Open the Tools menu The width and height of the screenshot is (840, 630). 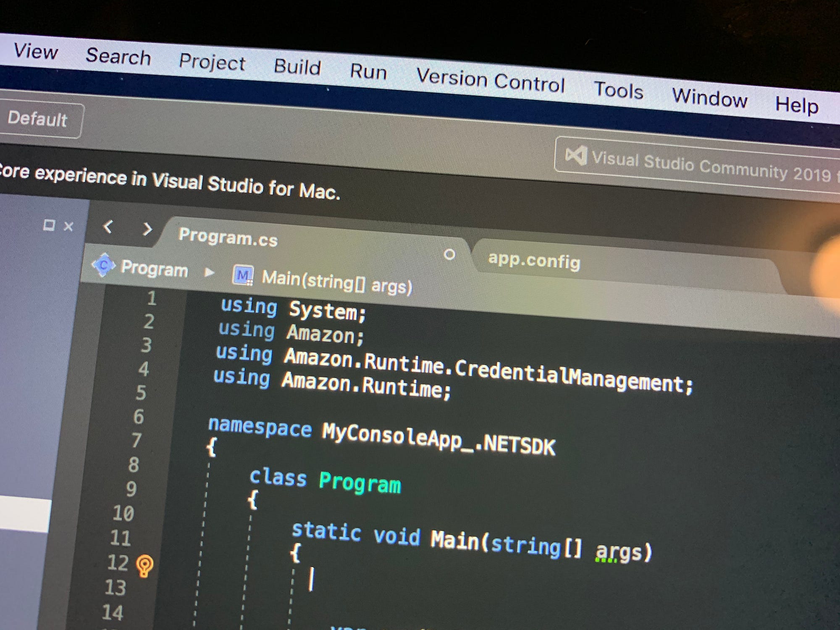point(619,90)
